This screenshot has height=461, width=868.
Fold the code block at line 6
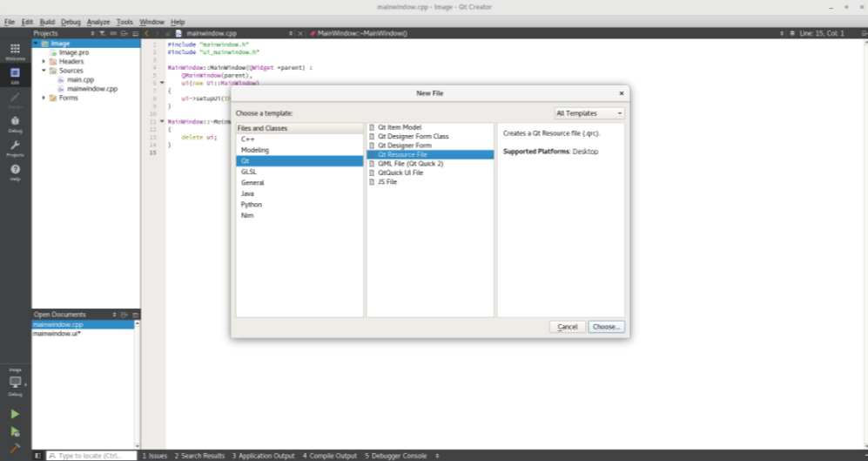[162, 83]
